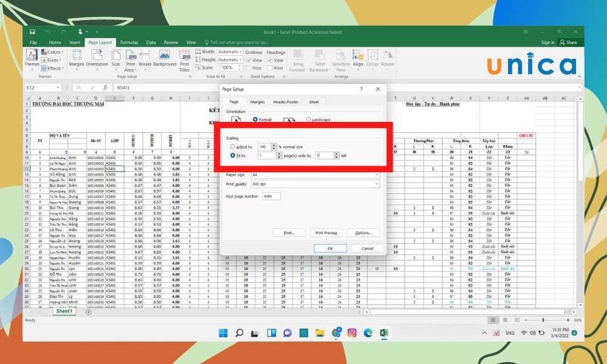This screenshot has width=607, height=364.
Task: Click Cancel in Page Setup dialog
Action: click(367, 248)
